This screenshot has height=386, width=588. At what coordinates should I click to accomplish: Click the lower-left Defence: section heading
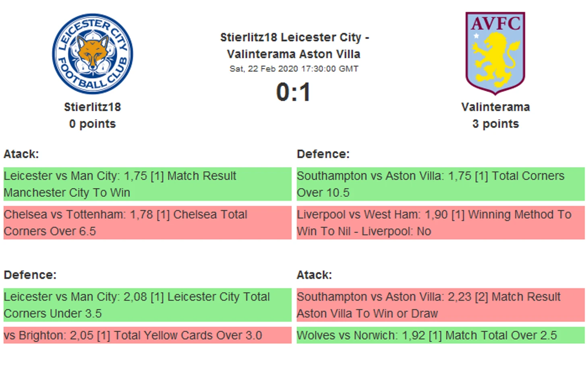(x=30, y=275)
